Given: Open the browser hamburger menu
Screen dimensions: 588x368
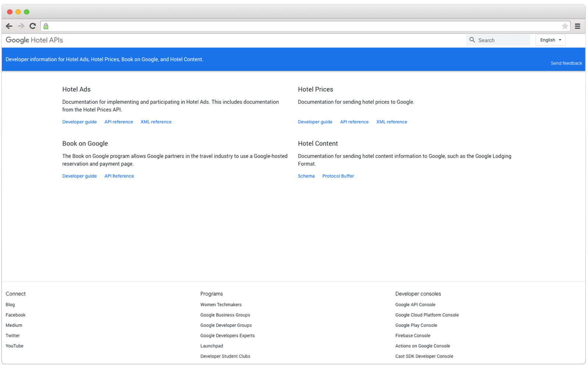Looking at the screenshot, I should [x=577, y=26].
